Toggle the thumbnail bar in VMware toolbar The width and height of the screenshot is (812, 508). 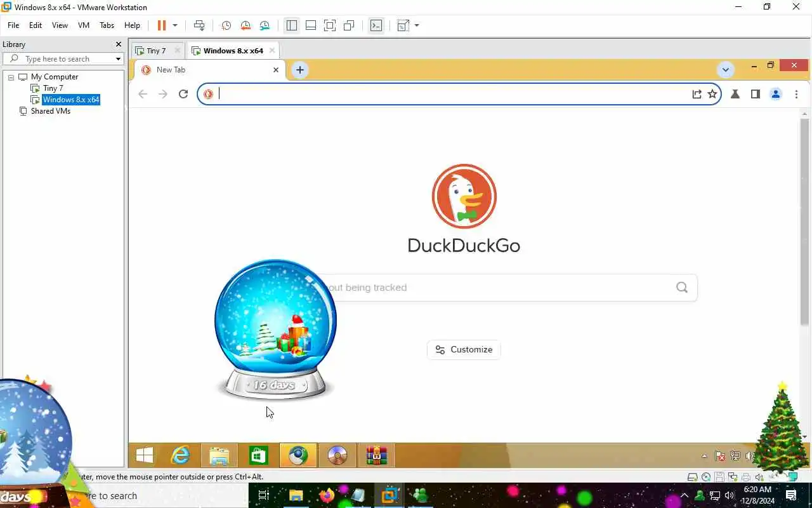click(311, 25)
